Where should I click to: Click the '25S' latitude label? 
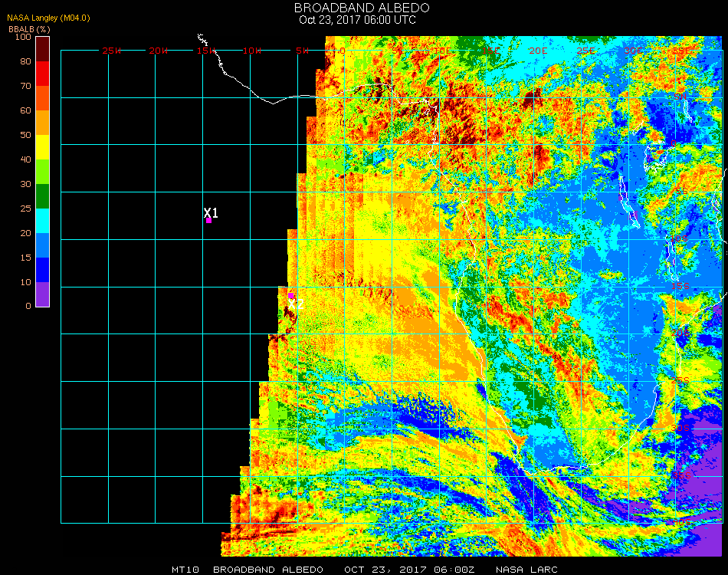pos(680,381)
